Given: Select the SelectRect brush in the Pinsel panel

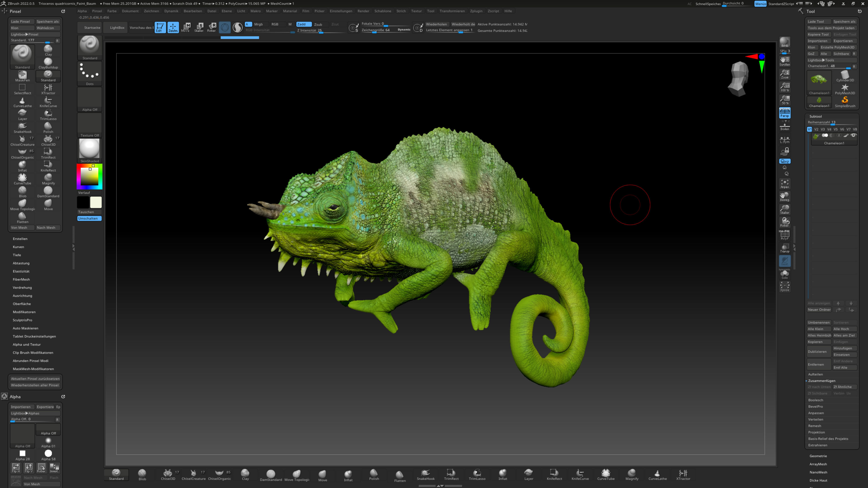Looking at the screenshot, I should (x=22, y=89).
